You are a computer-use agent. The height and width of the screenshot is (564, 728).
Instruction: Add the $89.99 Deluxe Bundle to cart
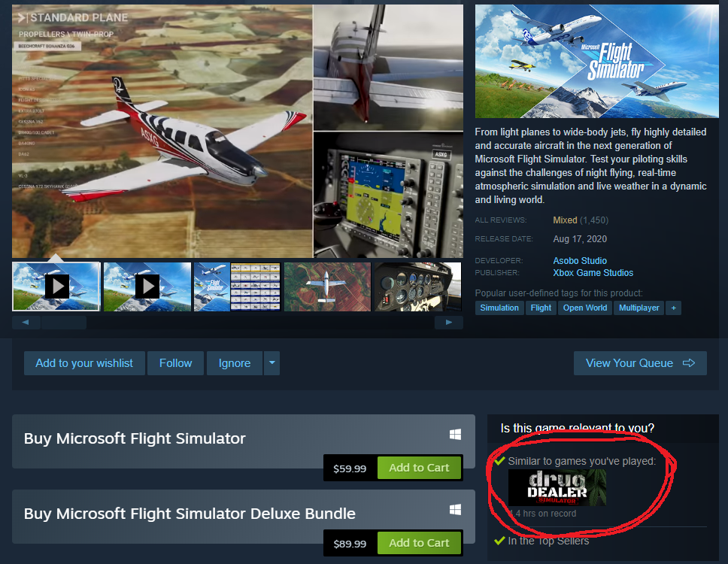[419, 543]
